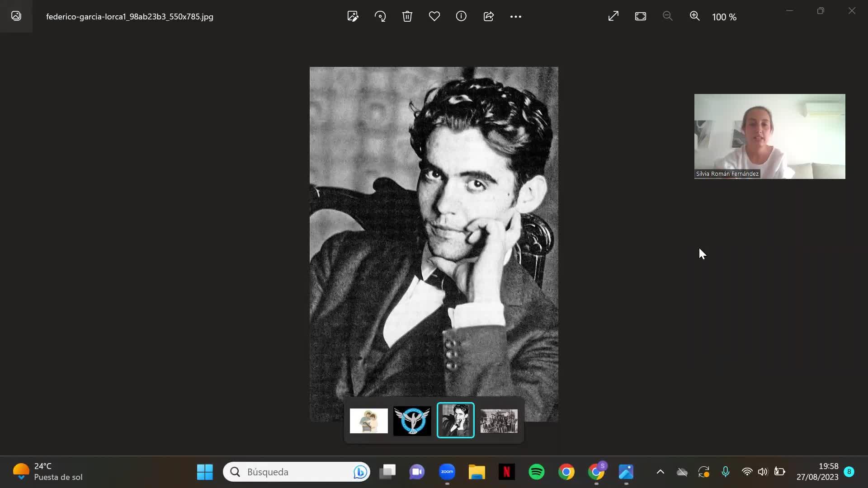Select the blue dove logo thumbnail
868x488 pixels.
[412, 421]
